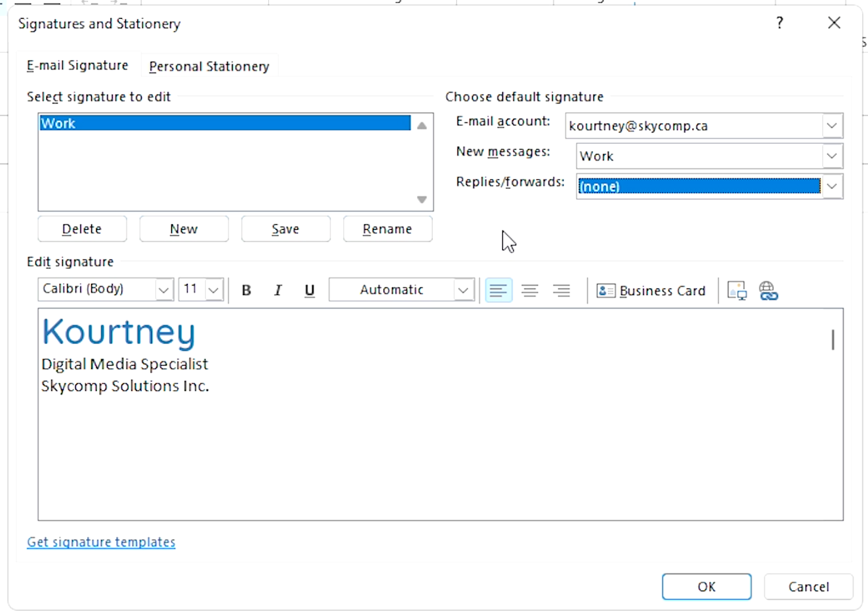This screenshot has width=868, height=613.
Task: Toggle Italic formatting button
Action: [x=278, y=290]
